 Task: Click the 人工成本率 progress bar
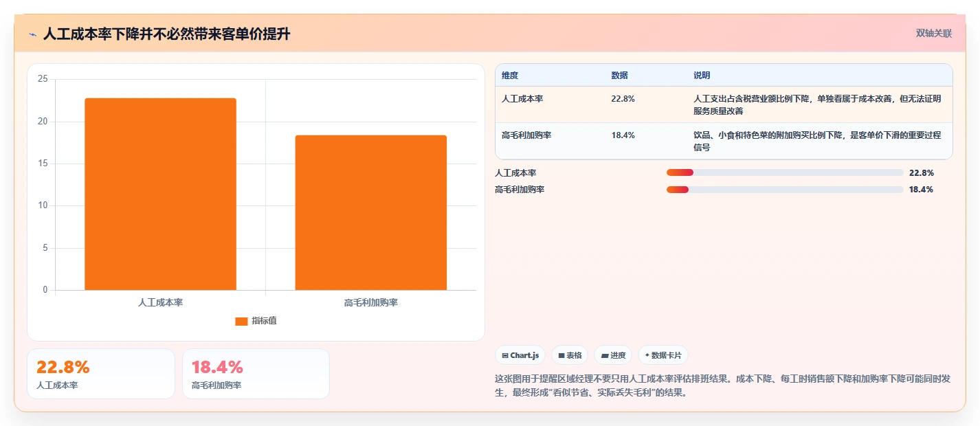pyautogui.click(x=785, y=172)
